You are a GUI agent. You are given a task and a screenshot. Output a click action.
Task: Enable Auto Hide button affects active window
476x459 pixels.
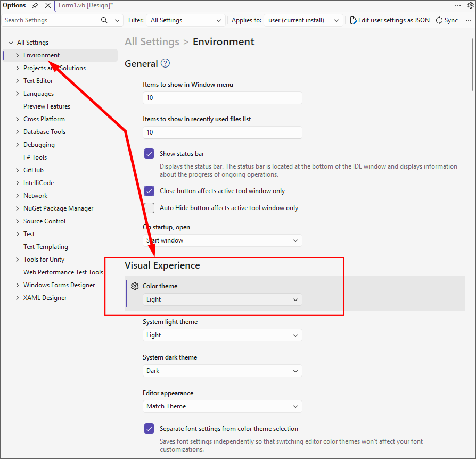(149, 208)
